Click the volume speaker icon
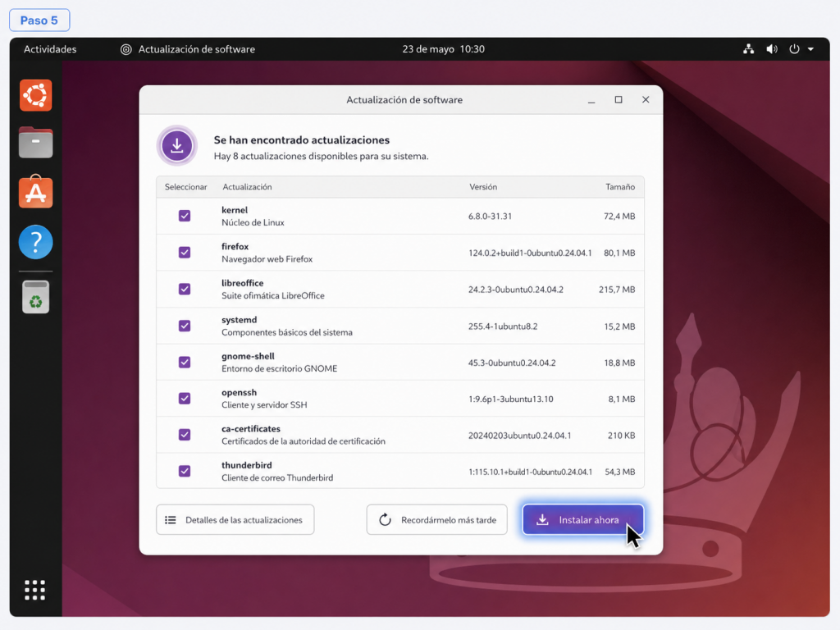This screenshot has width=840, height=630. click(x=771, y=49)
